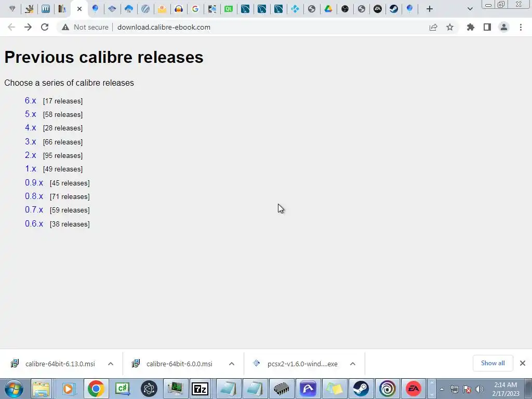Open the Chrome three-dot menu
This screenshot has height=399, width=532.
(521, 27)
